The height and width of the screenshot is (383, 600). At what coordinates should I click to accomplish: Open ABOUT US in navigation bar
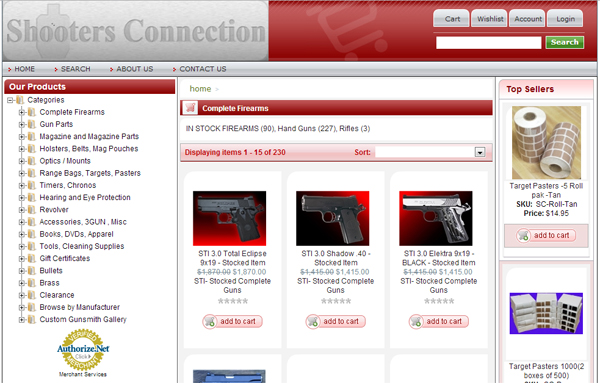click(135, 69)
